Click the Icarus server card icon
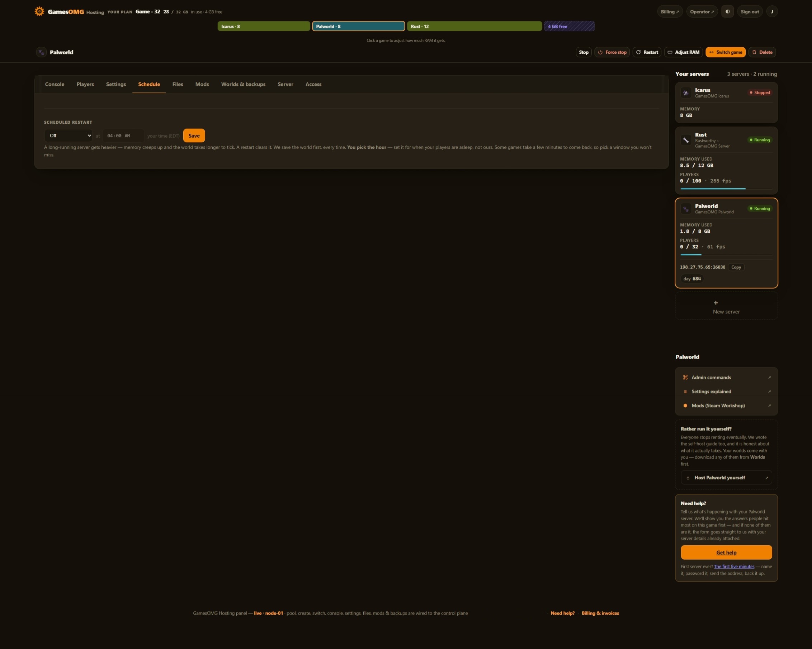The height and width of the screenshot is (649, 812). coord(686,93)
